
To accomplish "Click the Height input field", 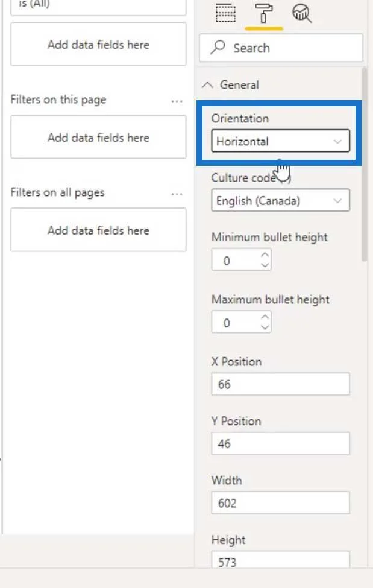I will 280,559.
